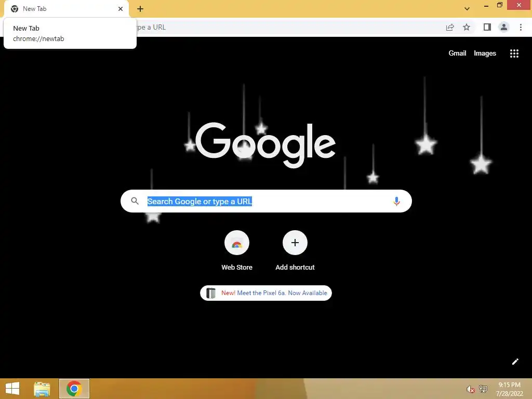Open the muted volume tray icon

tap(470, 389)
